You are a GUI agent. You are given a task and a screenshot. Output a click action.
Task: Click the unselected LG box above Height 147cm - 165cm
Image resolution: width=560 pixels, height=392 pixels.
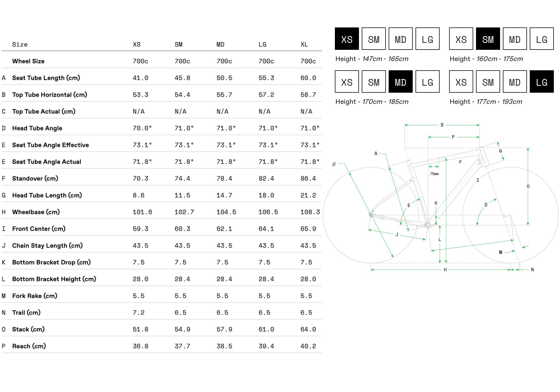(x=427, y=39)
